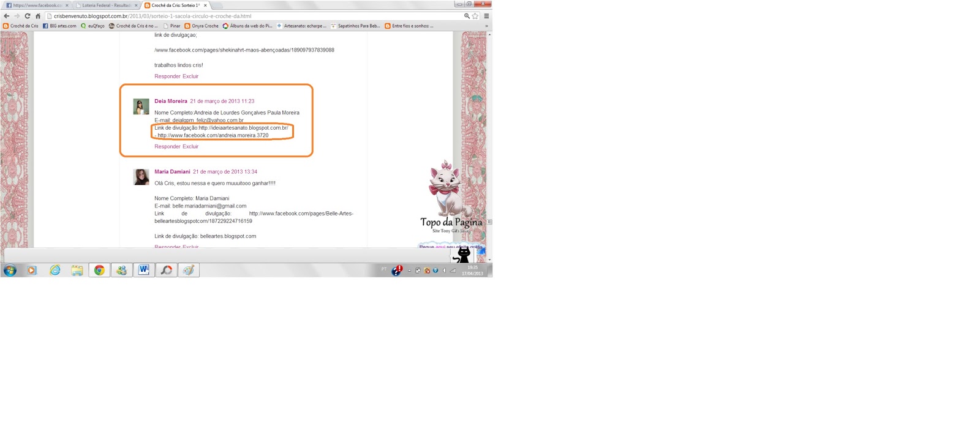This screenshot has height=445, width=980.
Task: Open the home page via house icon
Action: (x=38, y=16)
